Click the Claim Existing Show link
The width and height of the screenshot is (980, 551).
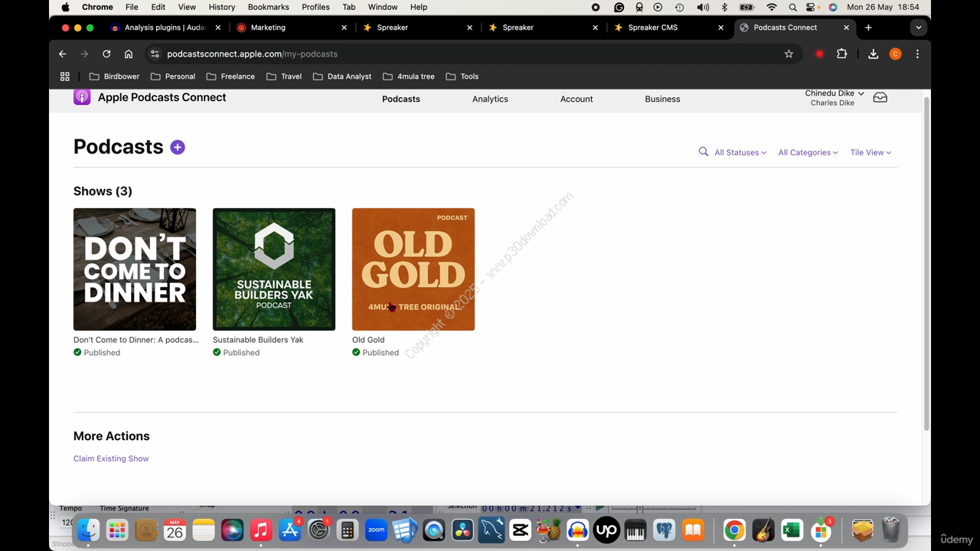[x=111, y=458]
